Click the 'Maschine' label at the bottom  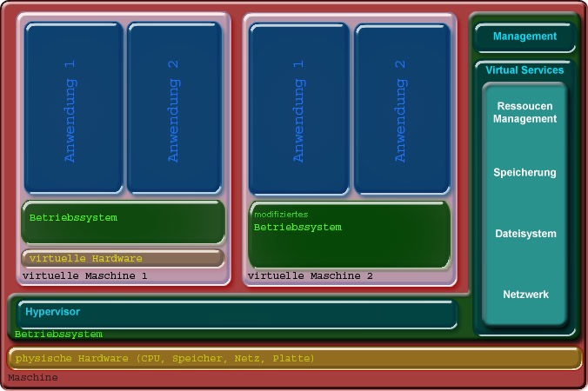point(32,378)
